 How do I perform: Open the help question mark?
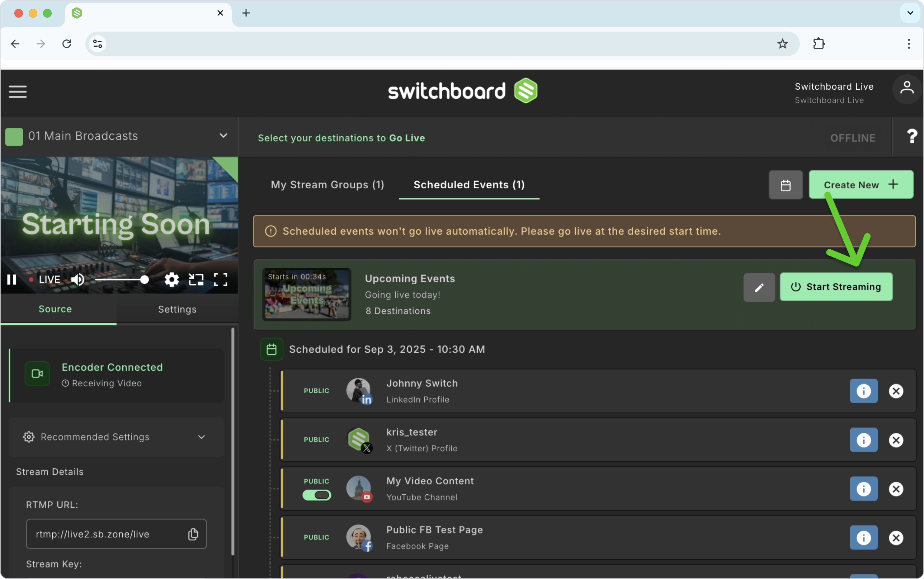tap(912, 136)
